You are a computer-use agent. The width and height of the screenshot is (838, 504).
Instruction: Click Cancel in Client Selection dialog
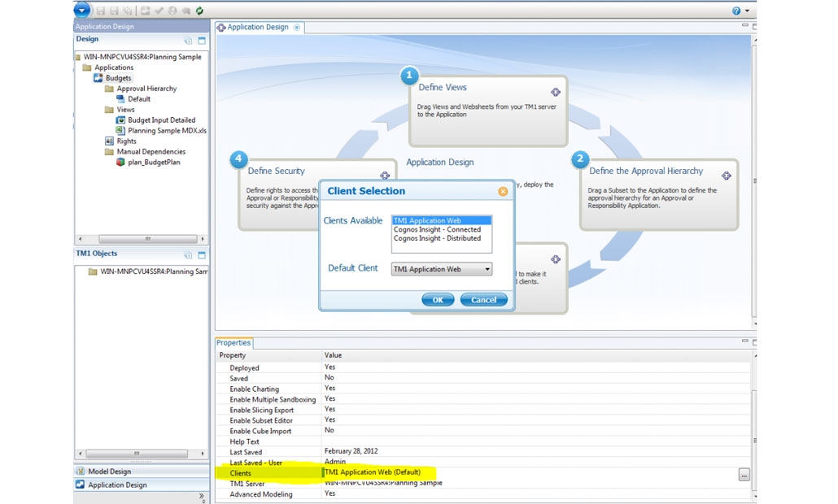(483, 300)
